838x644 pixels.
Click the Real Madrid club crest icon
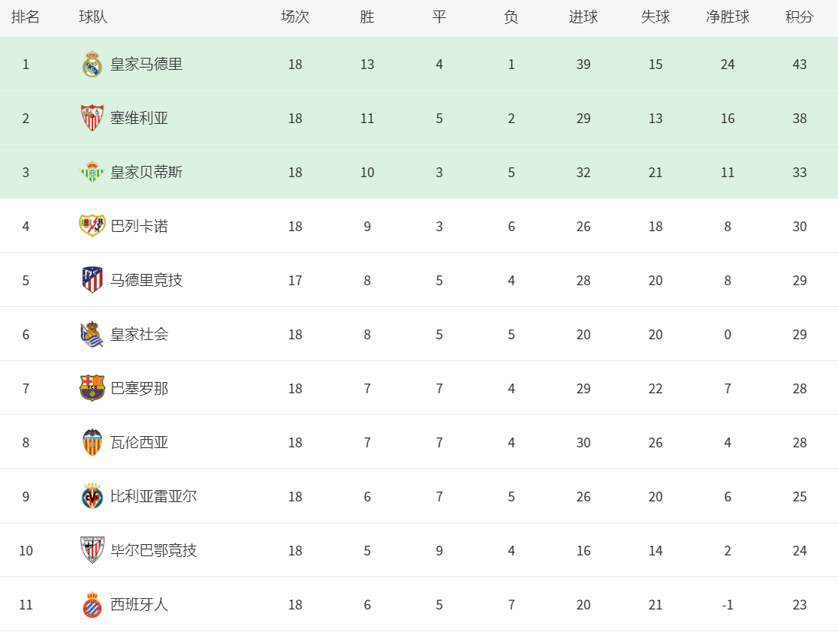pyautogui.click(x=92, y=64)
